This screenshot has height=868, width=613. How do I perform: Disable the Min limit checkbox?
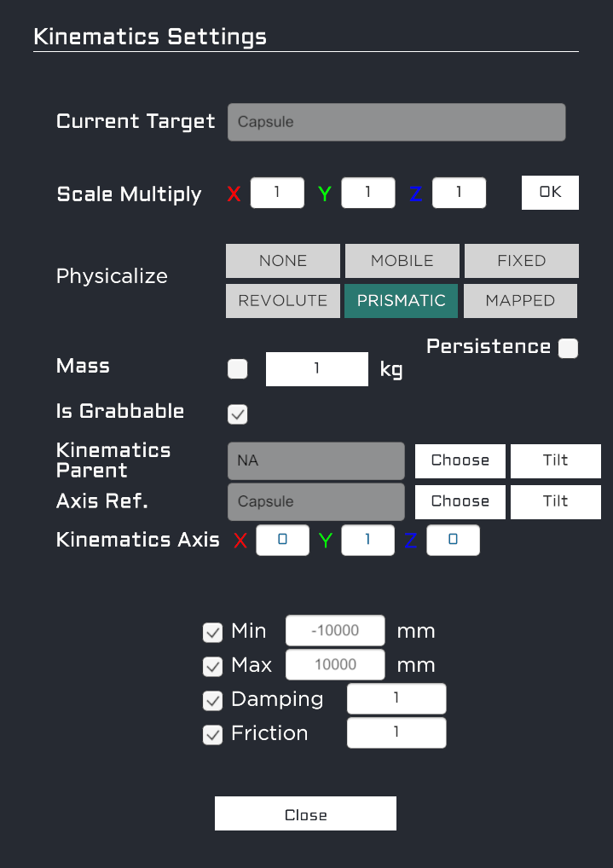tap(212, 633)
